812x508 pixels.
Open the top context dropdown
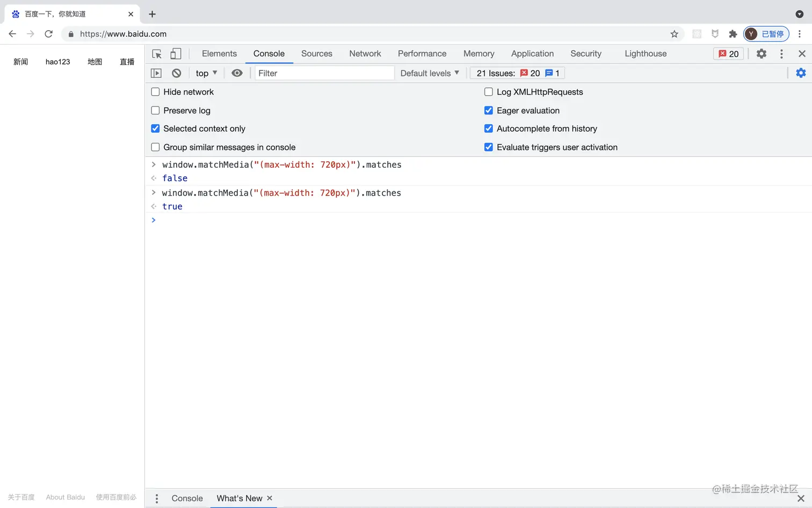point(206,73)
